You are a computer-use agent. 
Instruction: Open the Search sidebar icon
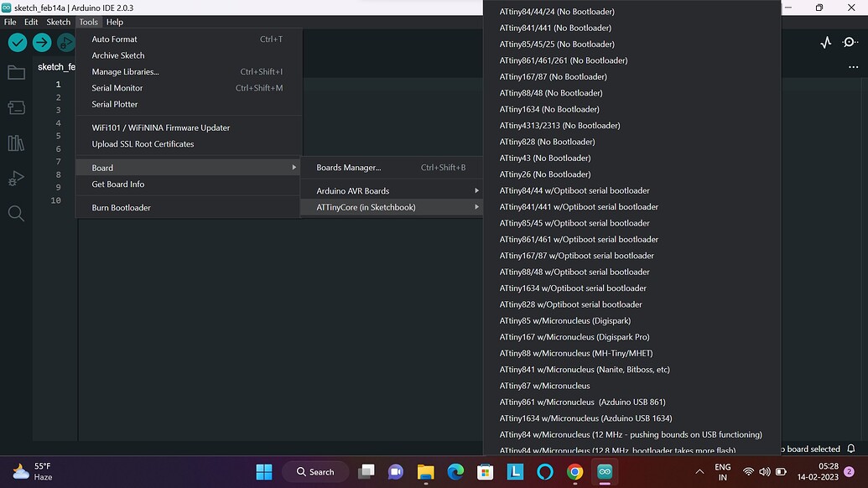click(x=16, y=214)
